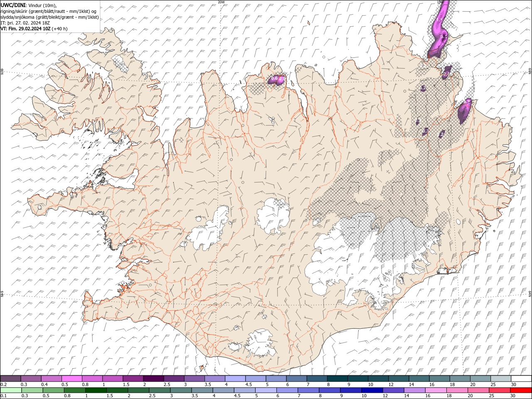Select the dark blue swatch labeled 10

coord(372,390)
